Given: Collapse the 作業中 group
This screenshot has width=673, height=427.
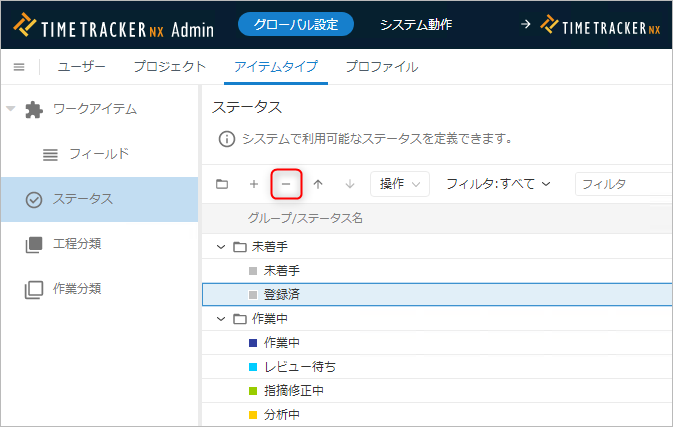Looking at the screenshot, I should pyautogui.click(x=221, y=319).
